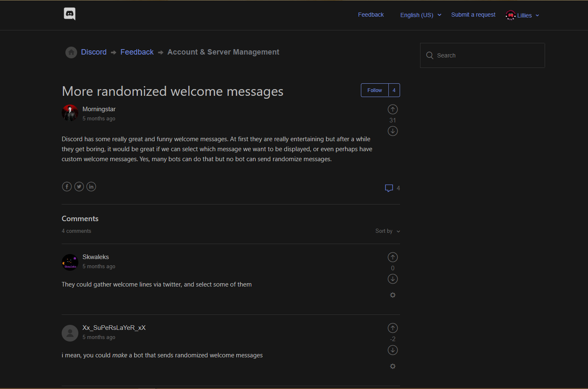
Task: Go to the Feedback breadcrumb link
Action: click(137, 52)
